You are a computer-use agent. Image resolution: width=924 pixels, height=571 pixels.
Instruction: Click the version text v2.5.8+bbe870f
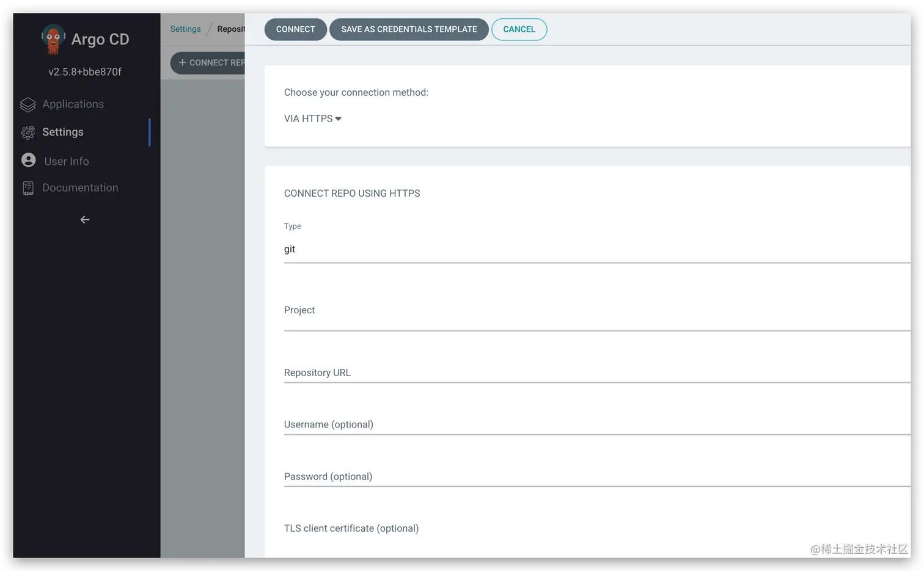coord(85,72)
